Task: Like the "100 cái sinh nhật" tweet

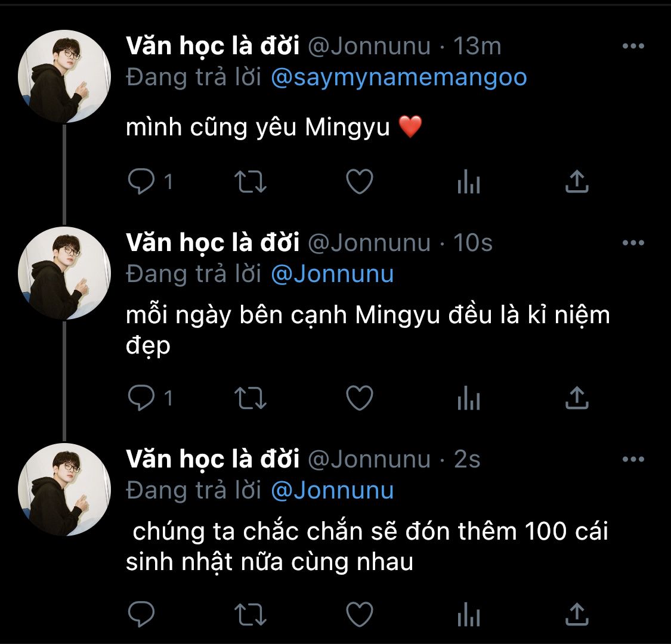Action: point(360,614)
